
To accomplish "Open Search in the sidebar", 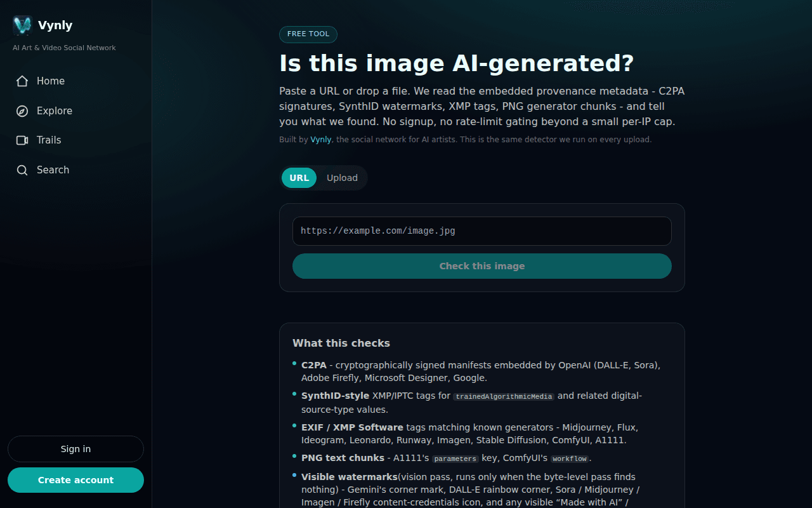I will 75,170.
